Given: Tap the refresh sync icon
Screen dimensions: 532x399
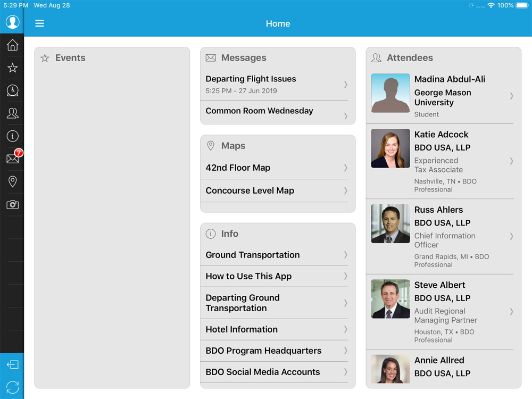Looking at the screenshot, I should coord(13,387).
